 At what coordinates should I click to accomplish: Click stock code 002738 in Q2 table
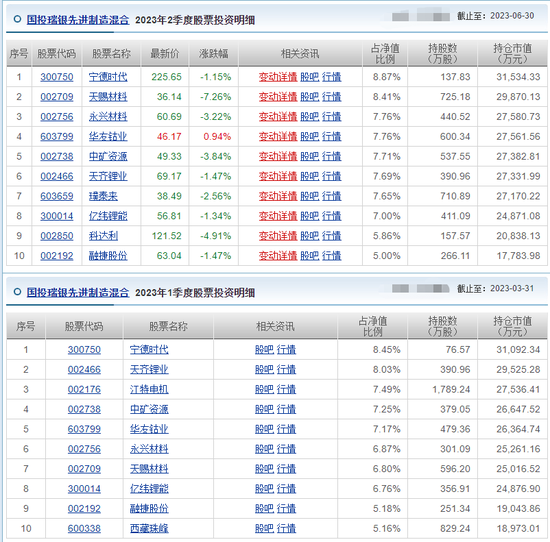coord(57,156)
